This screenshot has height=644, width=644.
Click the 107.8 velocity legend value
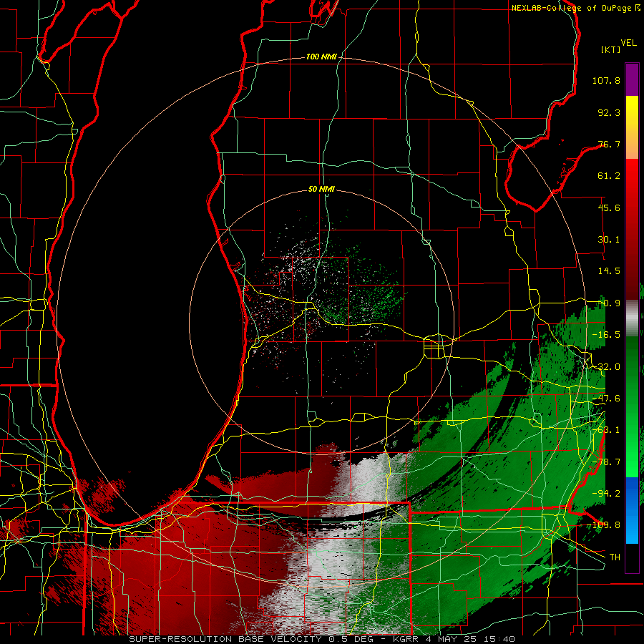(606, 80)
